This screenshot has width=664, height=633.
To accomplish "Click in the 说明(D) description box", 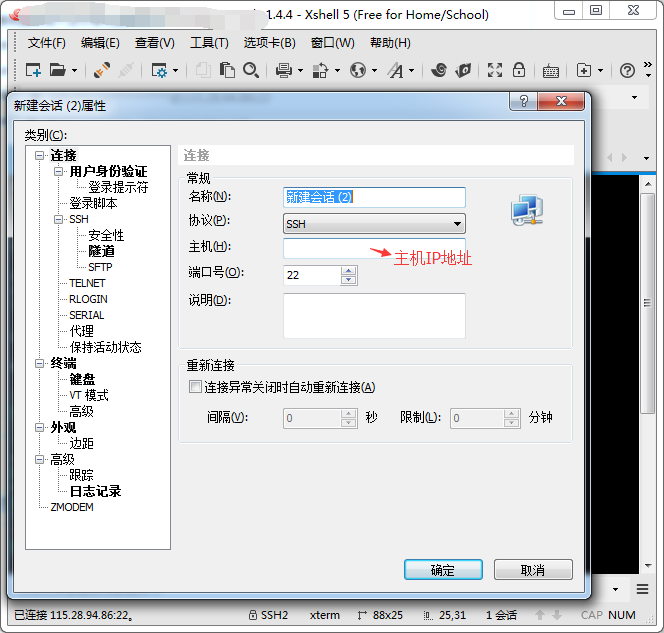I will (374, 315).
